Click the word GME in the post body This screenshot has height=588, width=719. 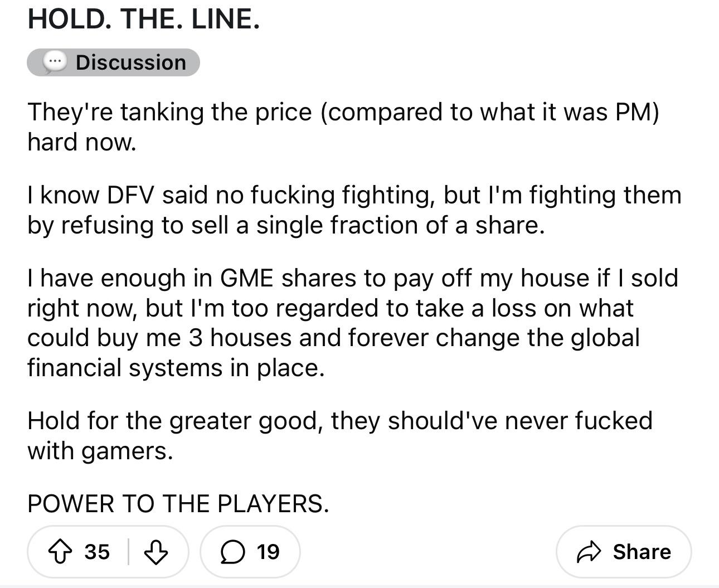coord(247,278)
